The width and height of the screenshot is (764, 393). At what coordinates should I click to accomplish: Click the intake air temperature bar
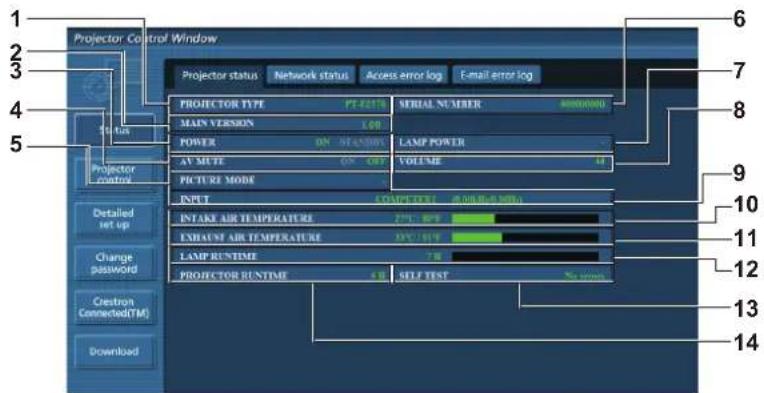[x=525, y=219]
